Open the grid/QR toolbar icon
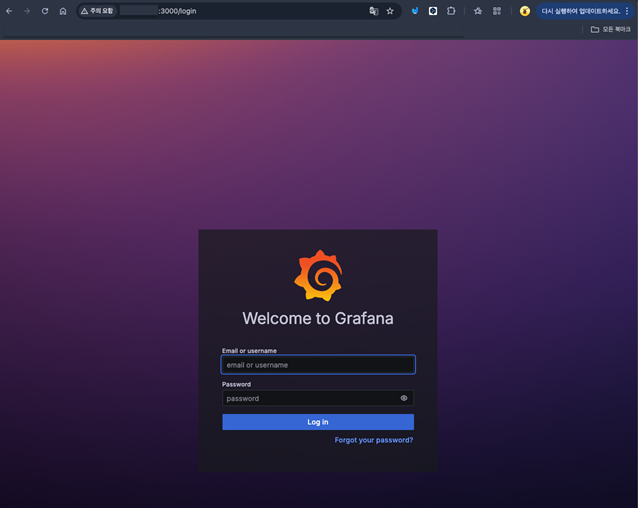 497,11
